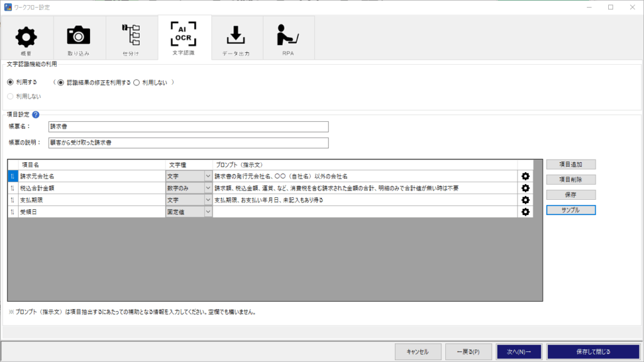The width and height of the screenshot is (644, 362).
Task: Select 認識結果の修正を利用する radio option
Action: click(60, 82)
